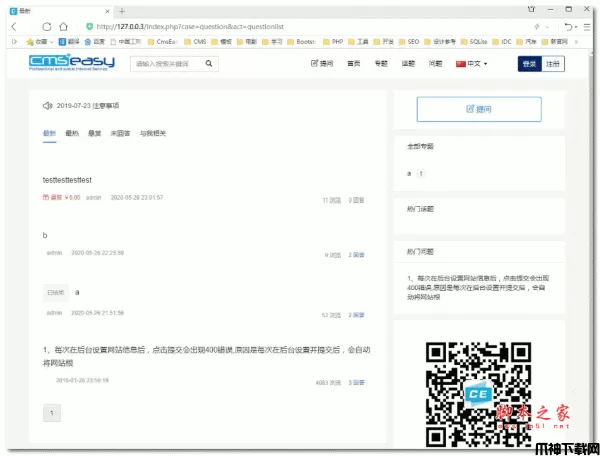Click the green security shield in address bar

(90, 26)
